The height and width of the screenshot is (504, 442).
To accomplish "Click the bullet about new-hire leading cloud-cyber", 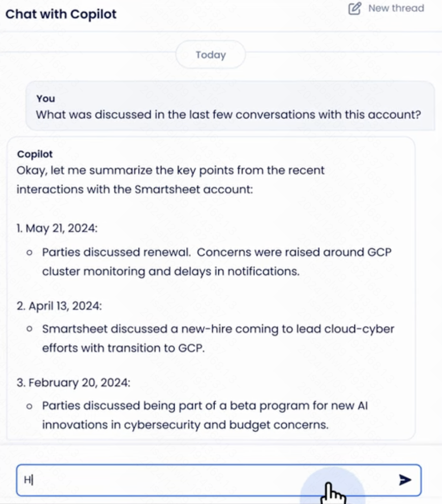I will point(218,339).
